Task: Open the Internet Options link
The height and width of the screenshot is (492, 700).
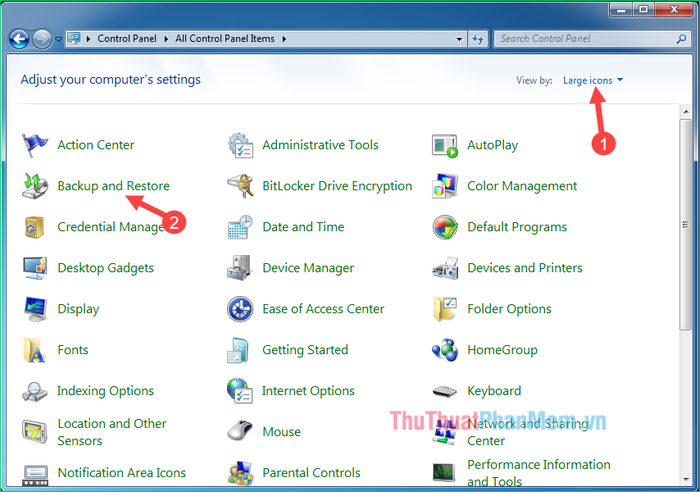Action: [x=308, y=391]
